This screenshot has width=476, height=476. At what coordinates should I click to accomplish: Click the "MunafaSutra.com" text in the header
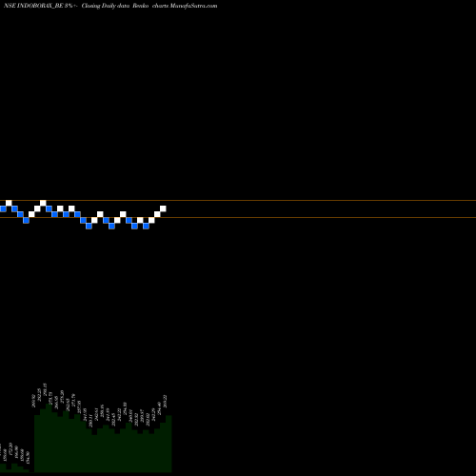(x=193, y=6)
